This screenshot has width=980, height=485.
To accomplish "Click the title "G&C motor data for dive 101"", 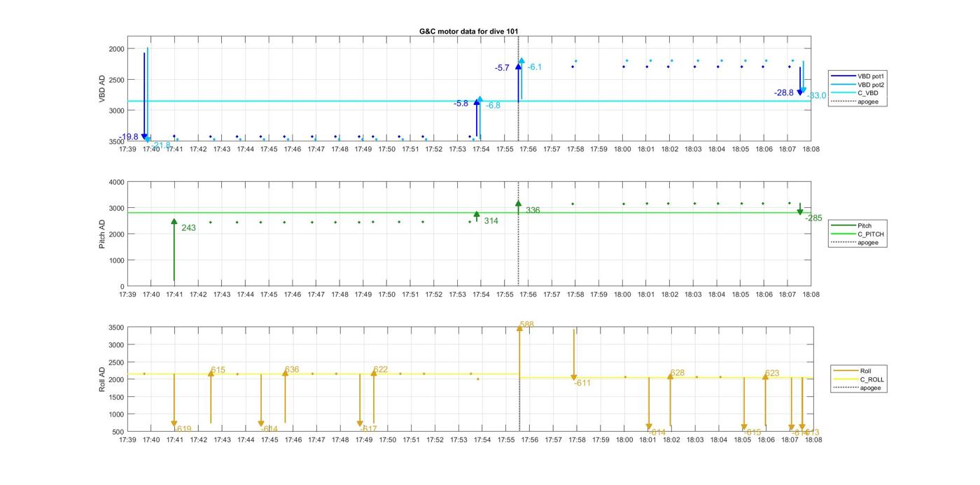I will 469,31.
